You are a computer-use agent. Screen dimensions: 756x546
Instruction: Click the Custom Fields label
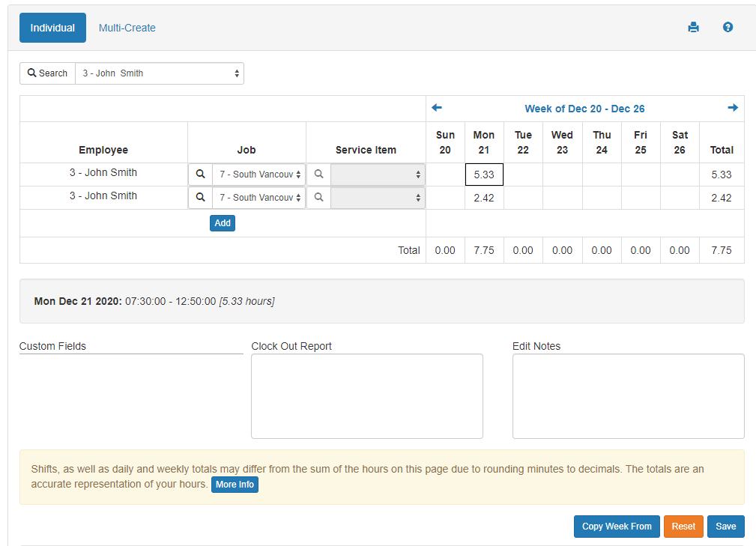[x=52, y=346]
